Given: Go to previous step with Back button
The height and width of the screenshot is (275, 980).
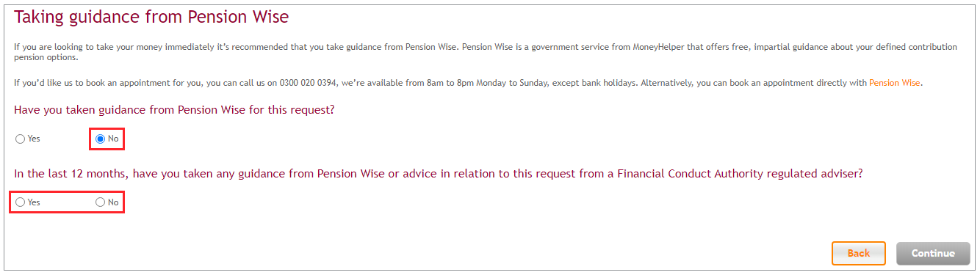Looking at the screenshot, I should [859, 253].
